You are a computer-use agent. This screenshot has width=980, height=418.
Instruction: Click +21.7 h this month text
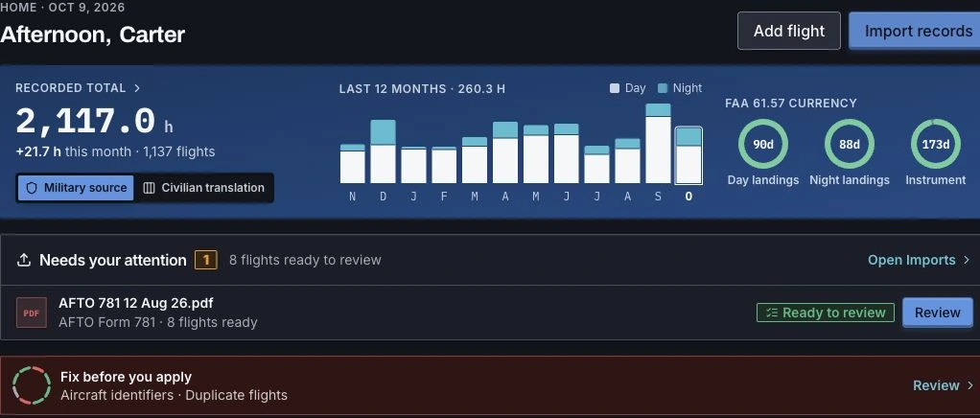coord(73,151)
